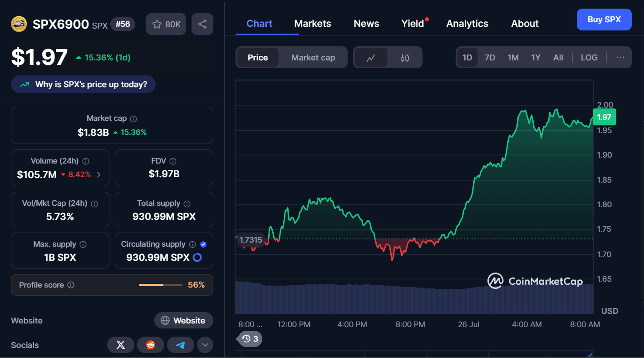Click Max. supply info icon

click(x=83, y=244)
